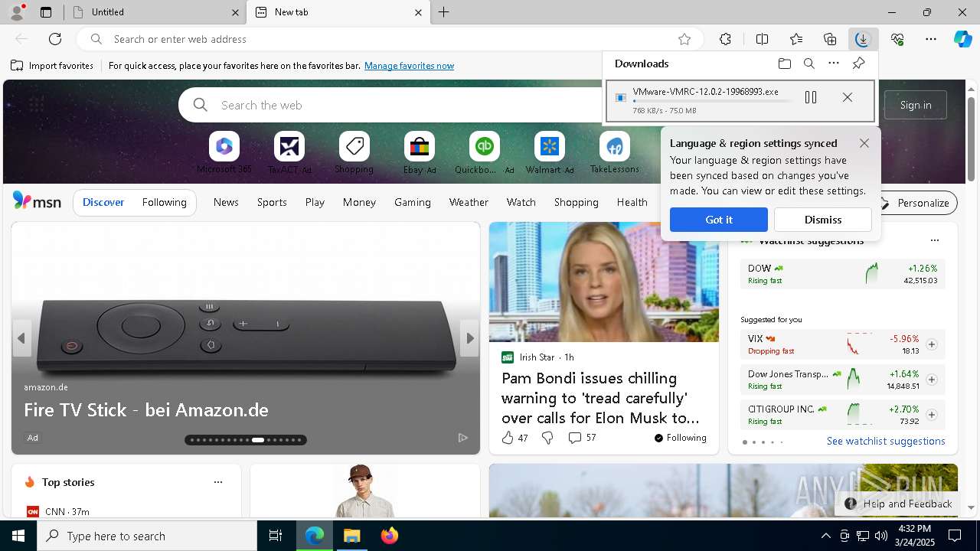Add page to favorites star icon
980x551 pixels.
pos(684,39)
